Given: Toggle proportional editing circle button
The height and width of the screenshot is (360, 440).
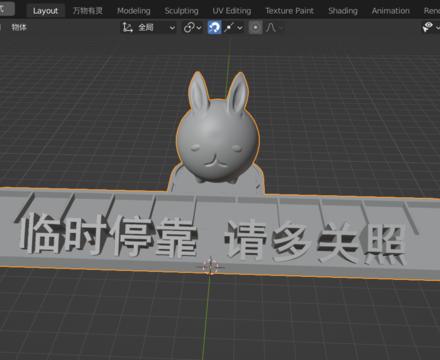Looking at the screenshot, I should tap(255, 27).
